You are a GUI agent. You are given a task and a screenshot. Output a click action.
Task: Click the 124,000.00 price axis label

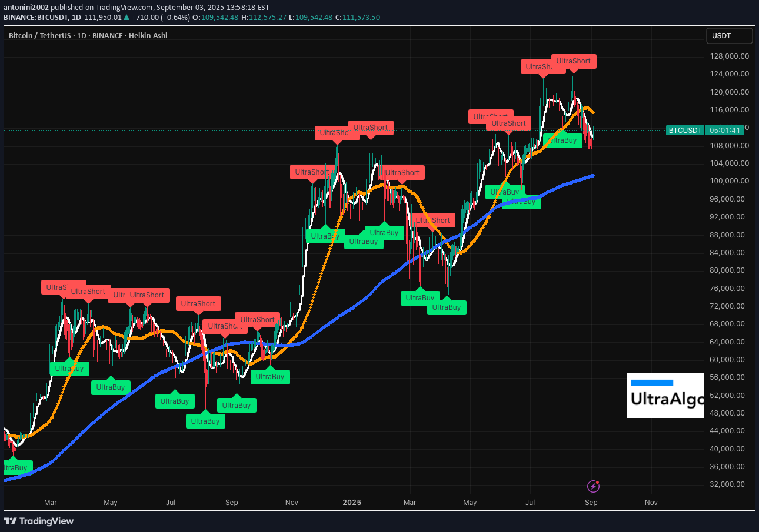pos(728,74)
